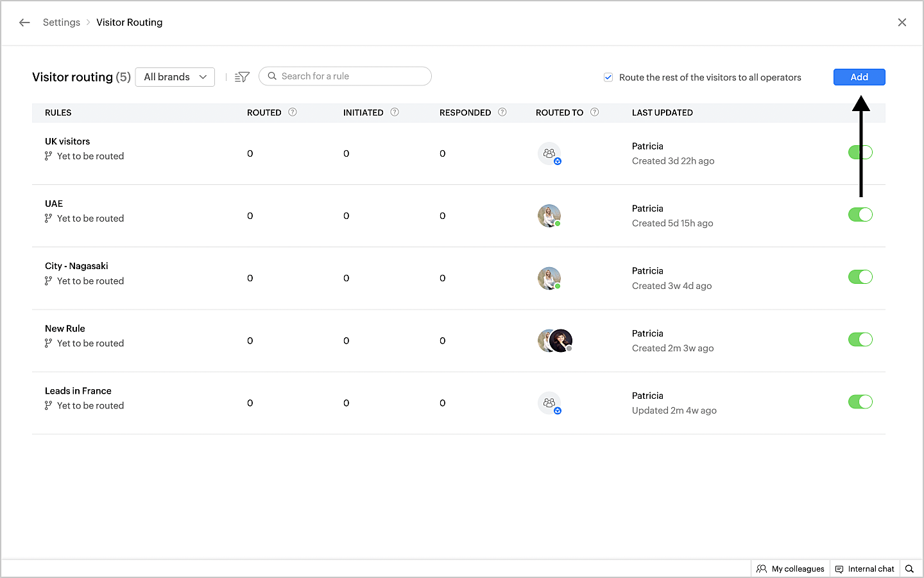Click the Responded column help icon
This screenshot has height=578, width=924.
pos(502,112)
